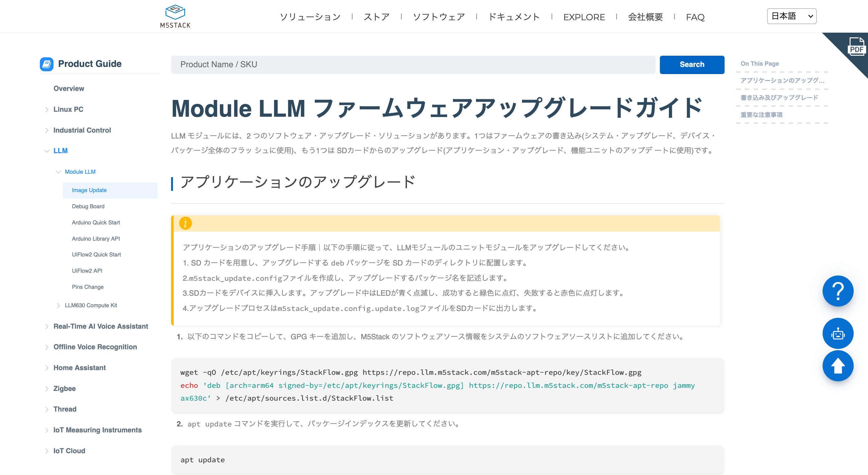Open the EXPLORE menu
The height and width of the screenshot is (475, 868).
tap(584, 17)
